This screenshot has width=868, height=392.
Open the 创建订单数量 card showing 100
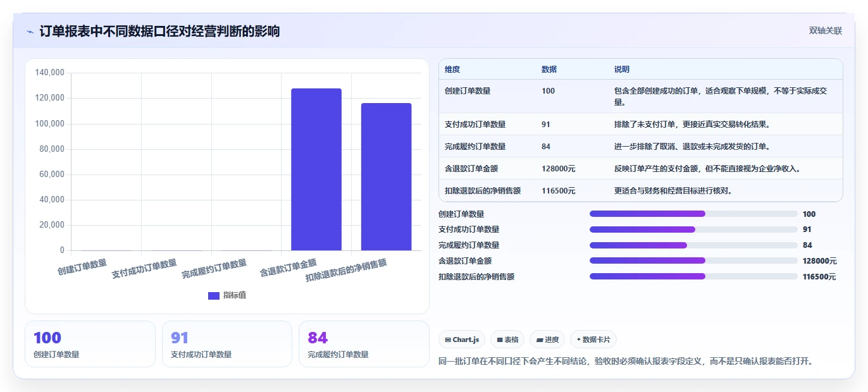(90, 344)
